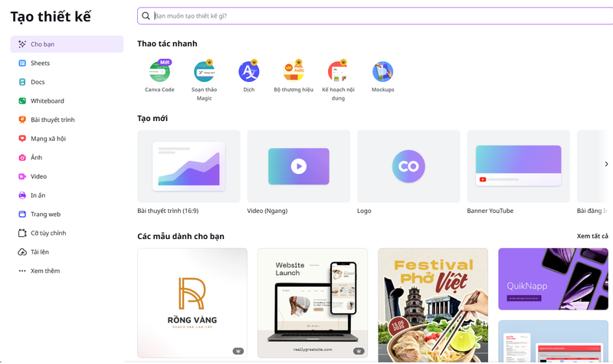
Task: Select the Whiteboard menu label
Action: (x=48, y=101)
